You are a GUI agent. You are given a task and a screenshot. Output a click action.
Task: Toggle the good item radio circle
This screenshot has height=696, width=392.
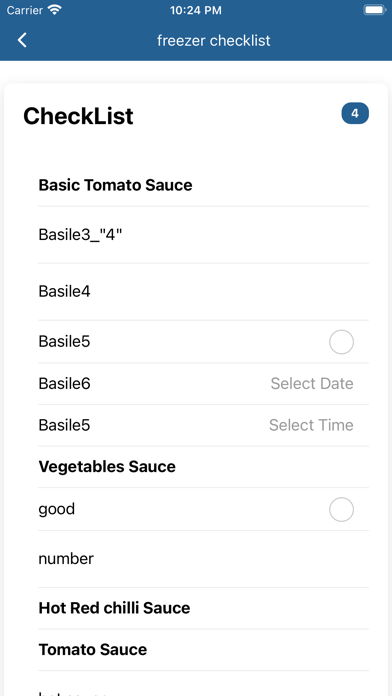[x=341, y=509]
